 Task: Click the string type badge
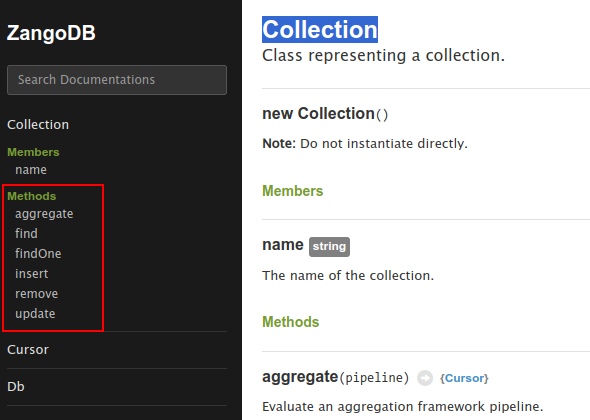pyautogui.click(x=329, y=247)
